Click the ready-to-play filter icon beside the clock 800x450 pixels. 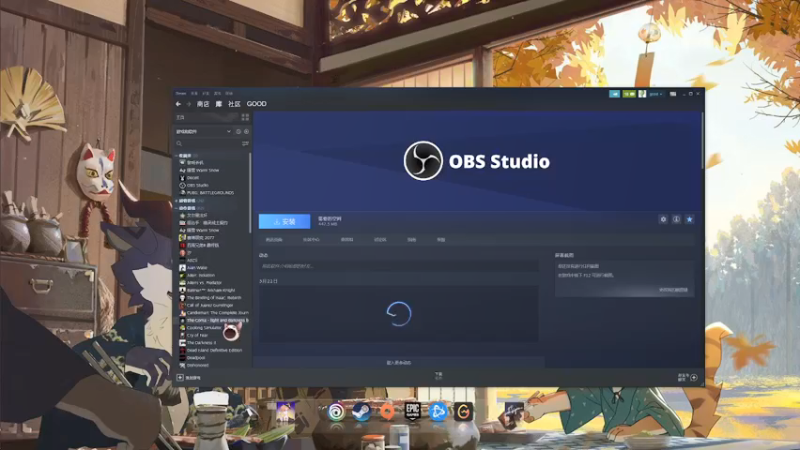point(246,132)
